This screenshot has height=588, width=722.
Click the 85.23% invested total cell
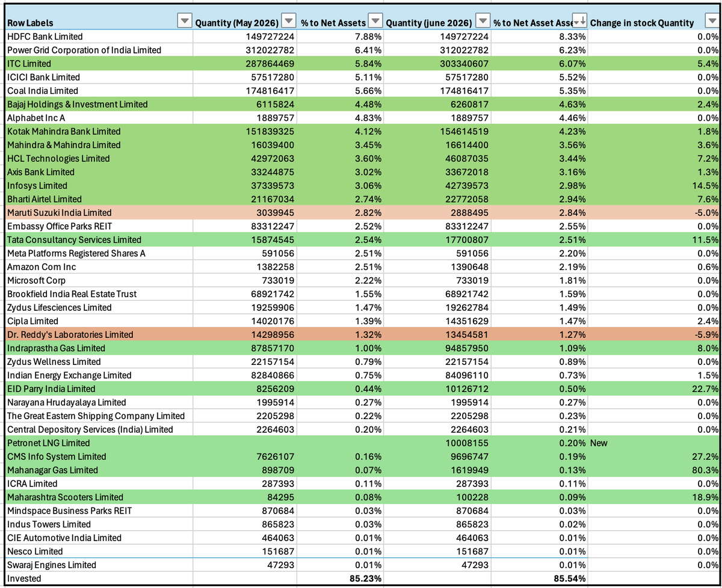(341, 578)
